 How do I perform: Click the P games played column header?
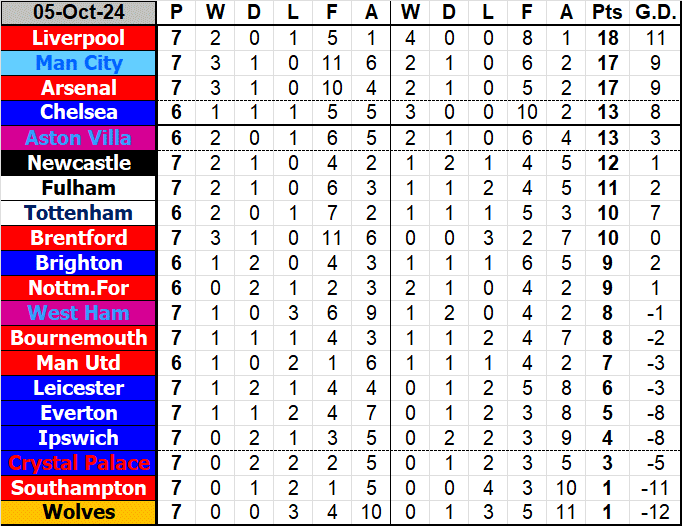tap(177, 13)
